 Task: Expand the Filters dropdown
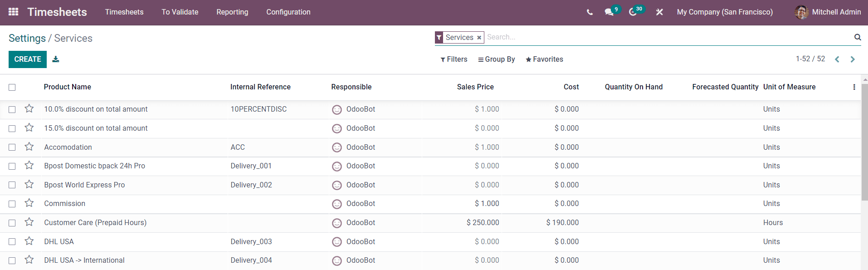click(x=454, y=59)
